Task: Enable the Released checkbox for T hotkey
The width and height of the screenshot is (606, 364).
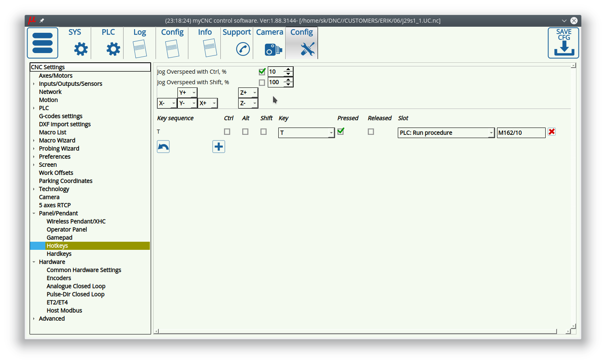Action: 371,132
